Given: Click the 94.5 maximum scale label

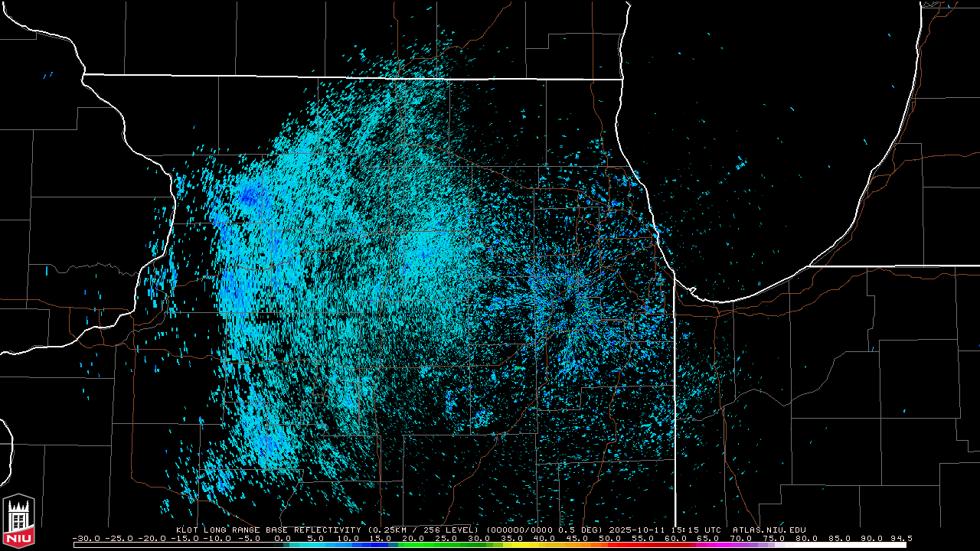Looking at the screenshot, I should point(900,538).
